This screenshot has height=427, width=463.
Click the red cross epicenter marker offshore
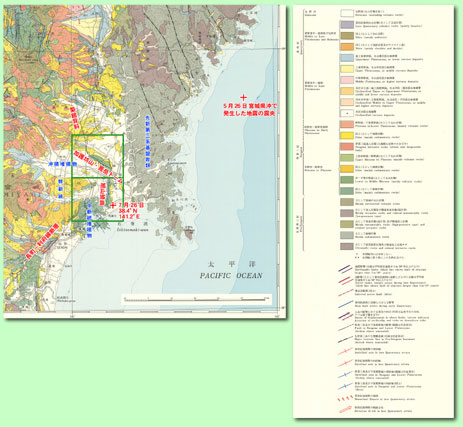pyautogui.click(x=244, y=97)
